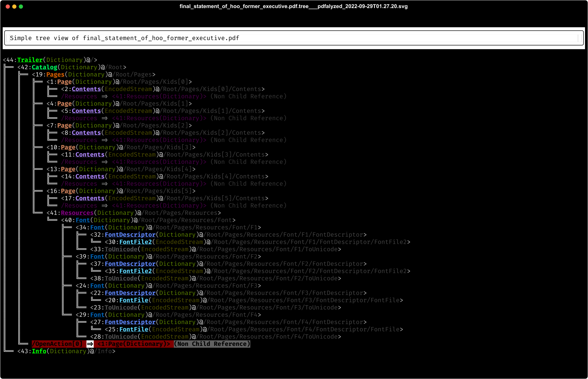Open the FontDescriptor link on row 22
Image resolution: width=588 pixels, height=379 pixels.
130,293
